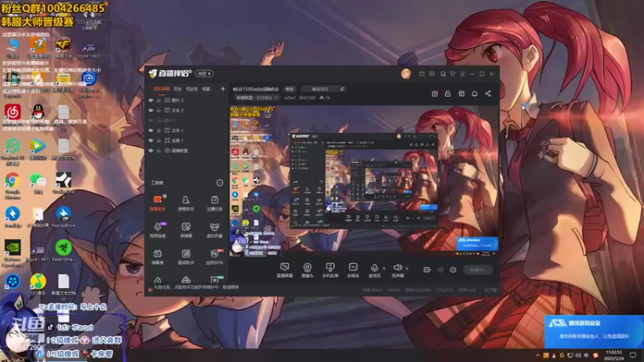Viewport: 644px width, 362px height.
Task: Open the hamburger main menu in title bar
Action: coord(462,74)
